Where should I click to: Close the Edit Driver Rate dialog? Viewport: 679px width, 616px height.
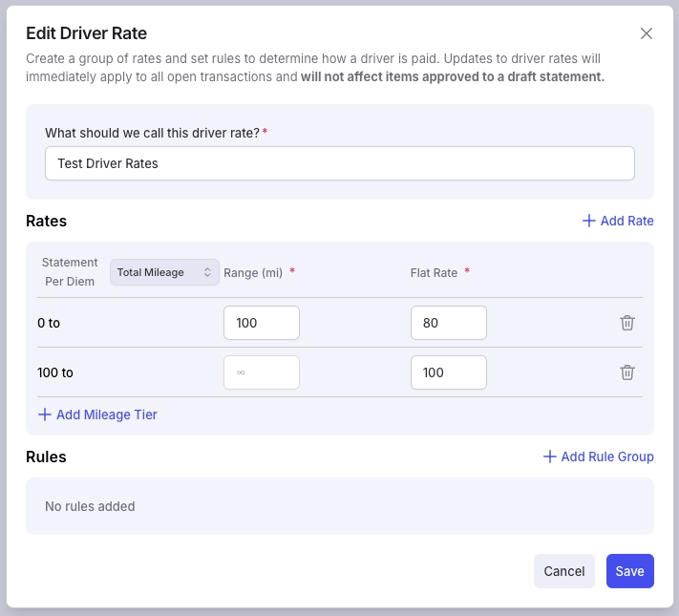(647, 33)
